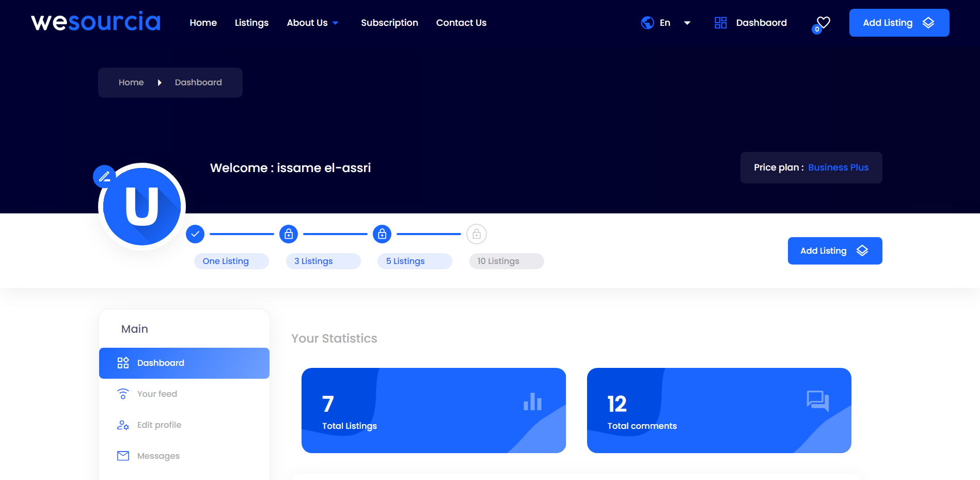Click the user avatar image
The height and width of the screenshot is (480, 980).
coord(142,207)
